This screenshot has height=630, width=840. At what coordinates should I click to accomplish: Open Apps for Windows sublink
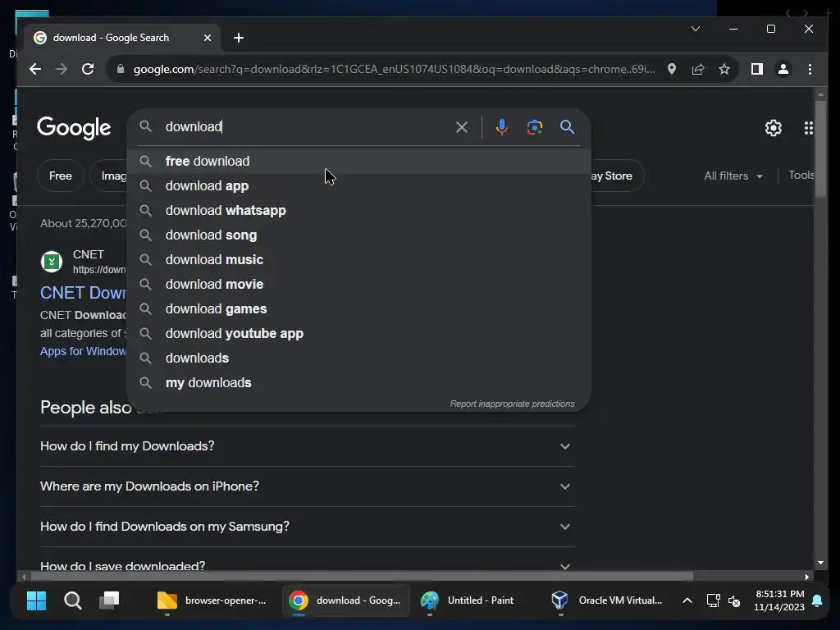[84, 351]
